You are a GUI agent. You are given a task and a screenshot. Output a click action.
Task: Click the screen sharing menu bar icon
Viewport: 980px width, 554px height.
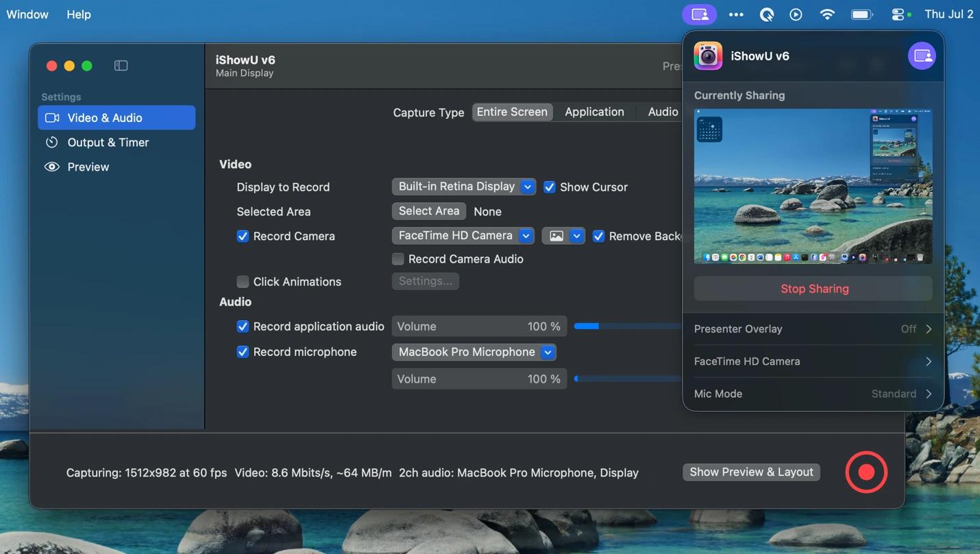[x=699, y=14]
